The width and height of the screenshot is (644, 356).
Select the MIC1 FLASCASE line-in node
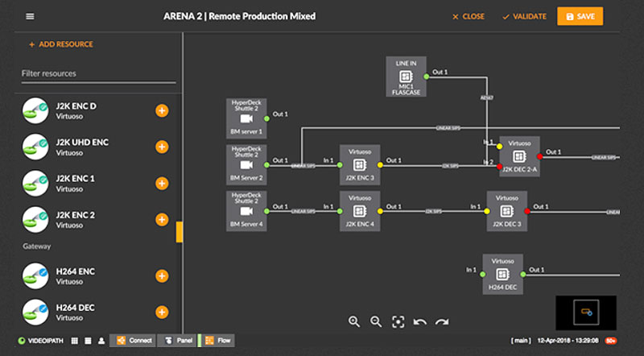tap(407, 78)
